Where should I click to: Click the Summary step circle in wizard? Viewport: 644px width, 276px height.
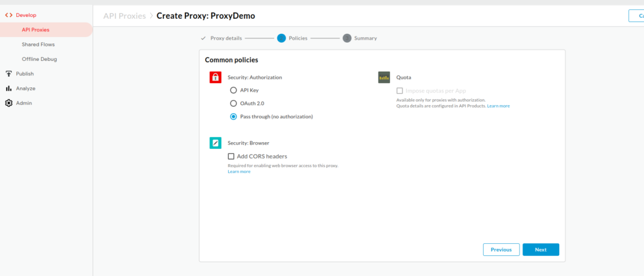(x=347, y=38)
